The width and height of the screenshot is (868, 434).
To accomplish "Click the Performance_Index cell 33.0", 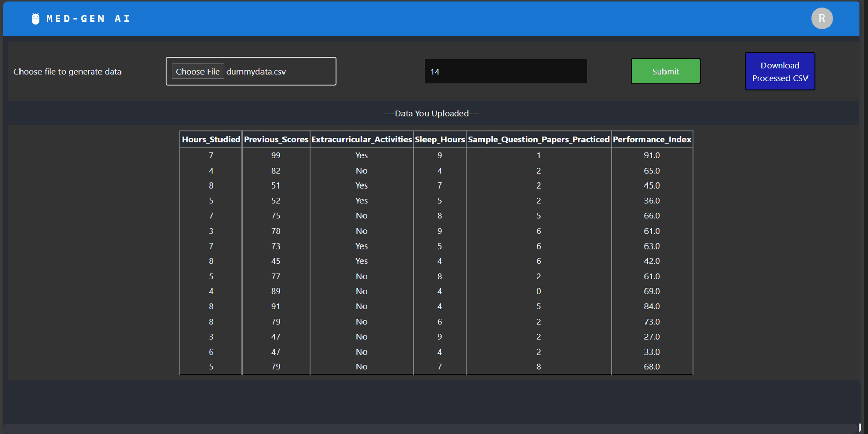I will click(652, 352).
